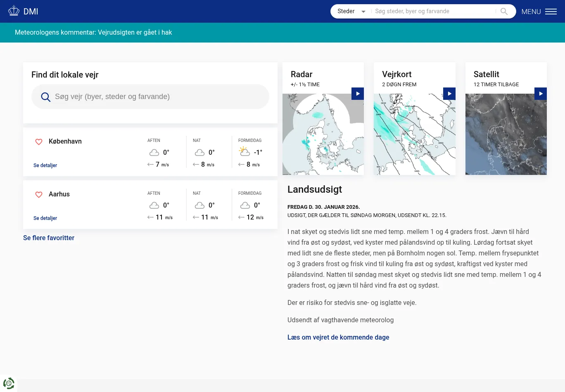Open Se detaljer for Aarhus
This screenshot has height=392, width=565.
(45, 218)
